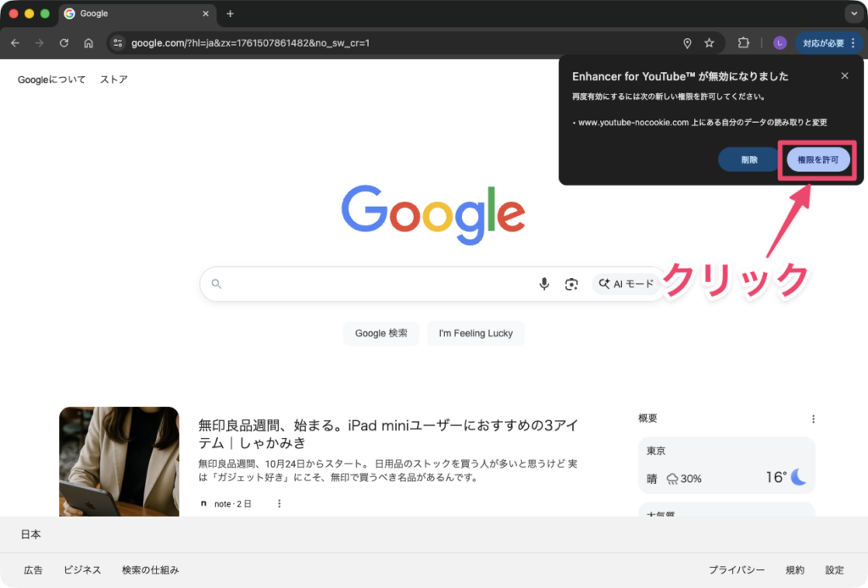
Task: Dismiss the Enhancer for YouTube popup
Action: pos(844,76)
